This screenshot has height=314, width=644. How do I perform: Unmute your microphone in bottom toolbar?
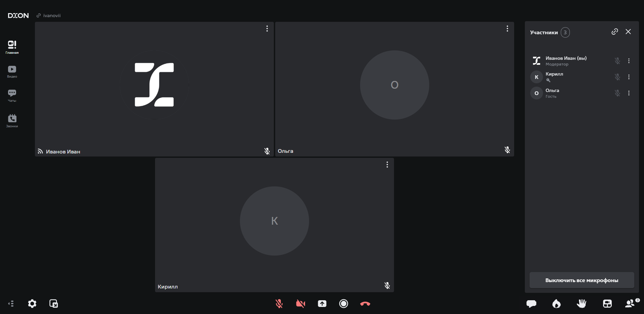click(279, 304)
